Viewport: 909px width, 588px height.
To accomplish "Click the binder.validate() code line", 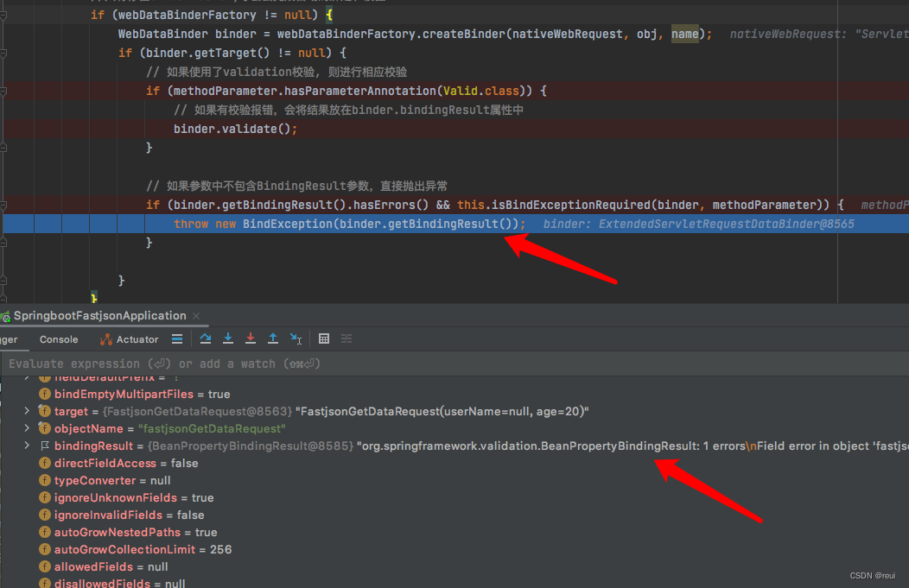I will pos(235,129).
